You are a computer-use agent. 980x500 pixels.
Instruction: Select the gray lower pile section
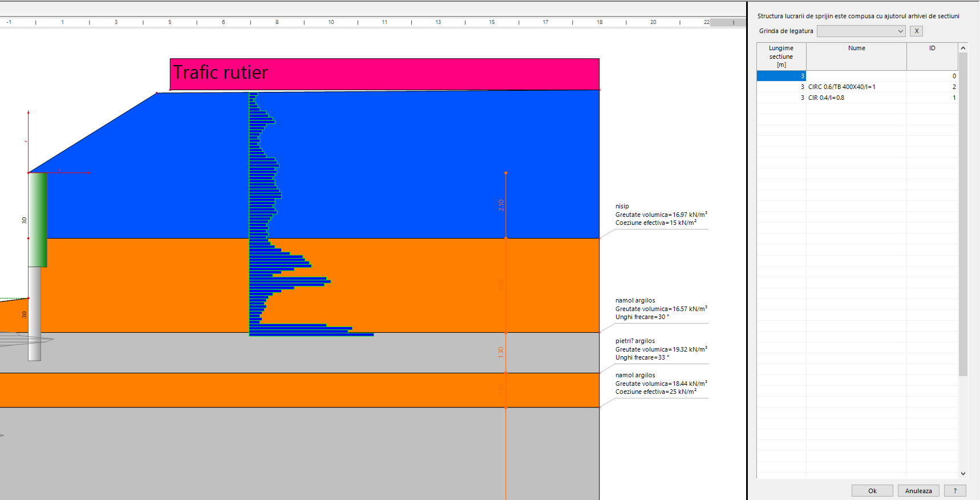coord(35,314)
